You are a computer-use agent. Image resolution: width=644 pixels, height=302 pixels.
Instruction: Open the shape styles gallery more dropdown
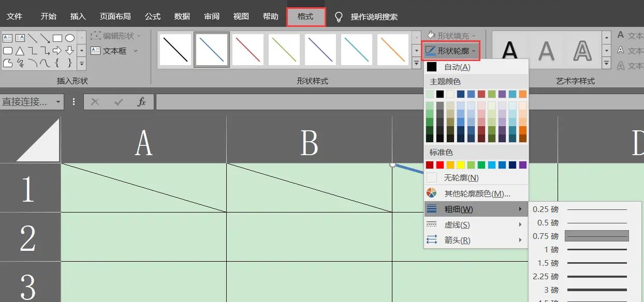pos(416,62)
